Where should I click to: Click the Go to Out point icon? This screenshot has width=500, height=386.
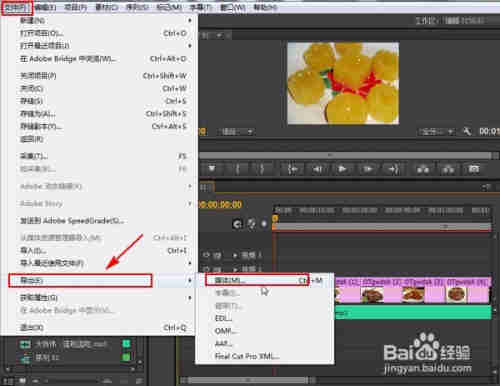pos(394,169)
